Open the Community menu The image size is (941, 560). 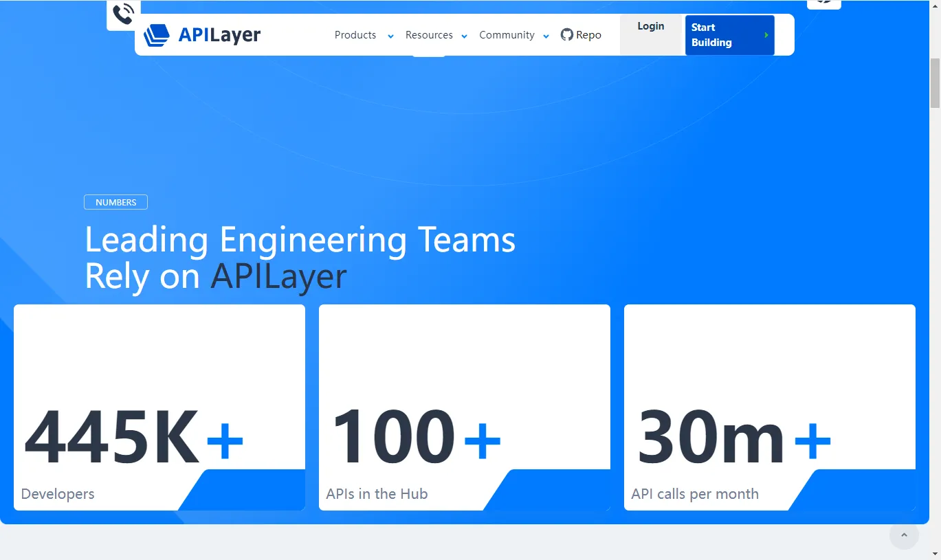pyautogui.click(x=507, y=35)
